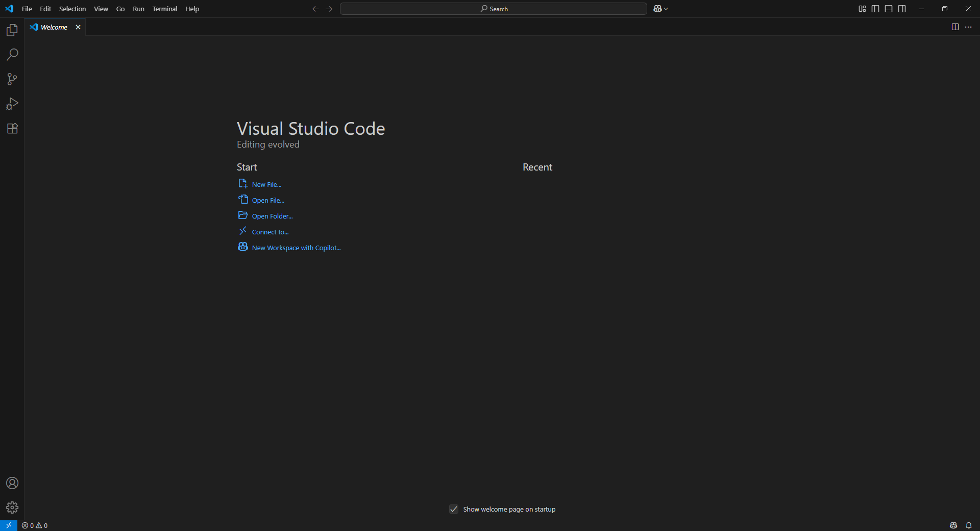Click the Editing evolved subtitle
980x531 pixels.
pos(268,144)
